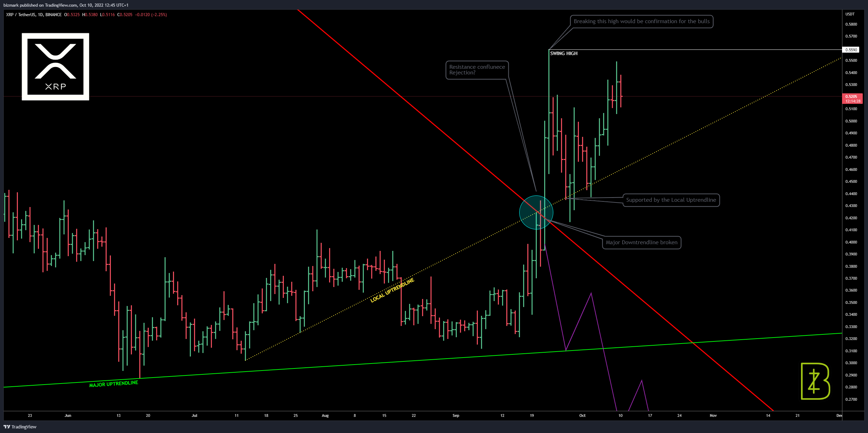This screenshot has height=433, width=868.
Task: Click the 0.5590 price tag on axis
Action: (851, 50)
